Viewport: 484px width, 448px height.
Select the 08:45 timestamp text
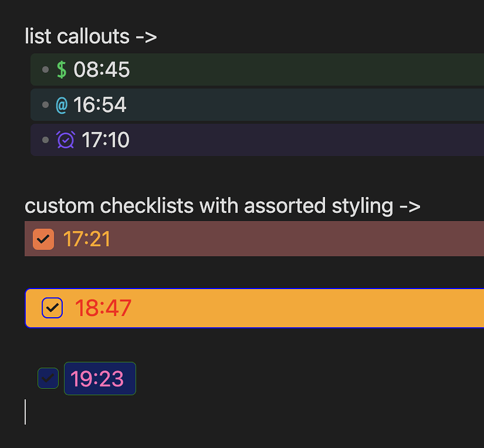[102, 69]
